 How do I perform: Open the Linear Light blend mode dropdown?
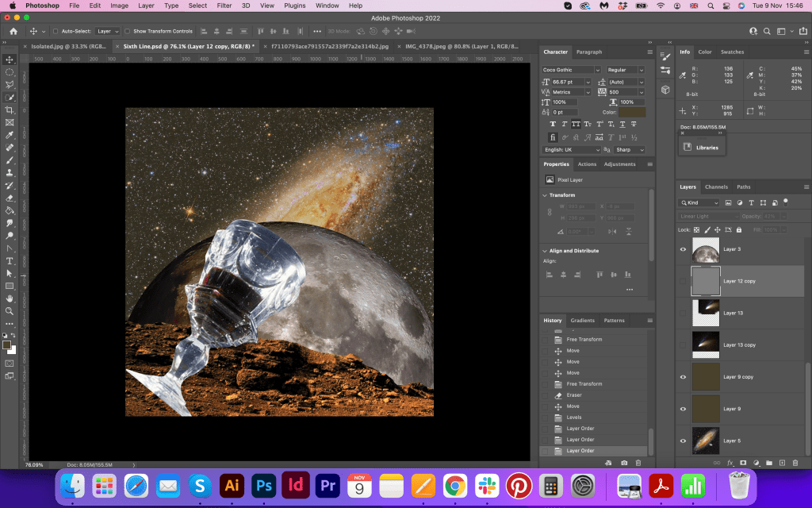point(709,216)
